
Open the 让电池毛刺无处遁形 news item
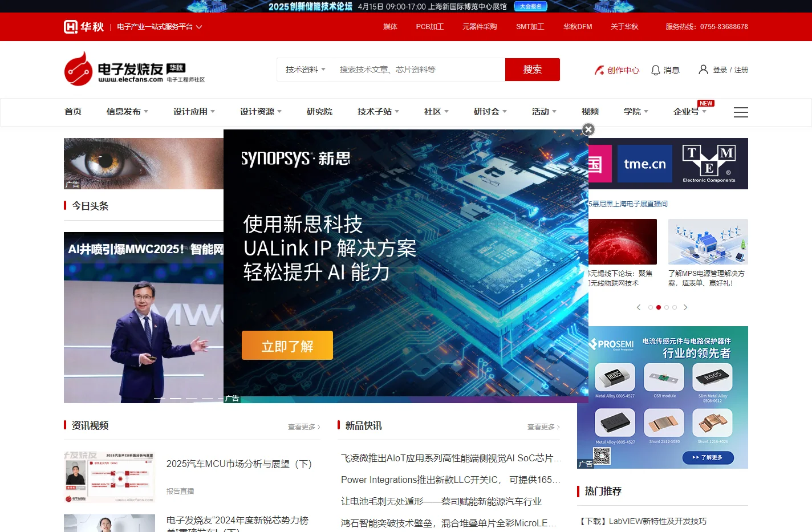441,502
